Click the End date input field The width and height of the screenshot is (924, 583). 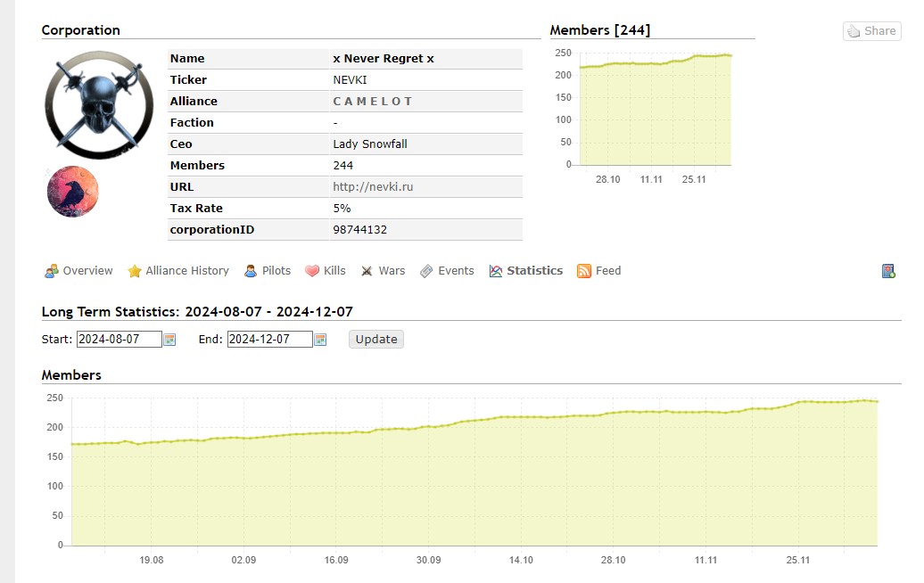pos(270,340)
